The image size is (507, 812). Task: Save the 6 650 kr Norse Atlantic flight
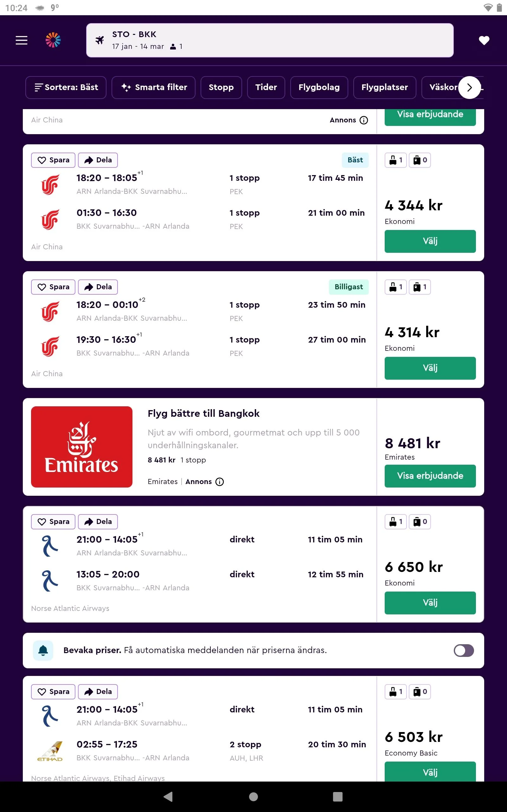click(x=53, y=522)
